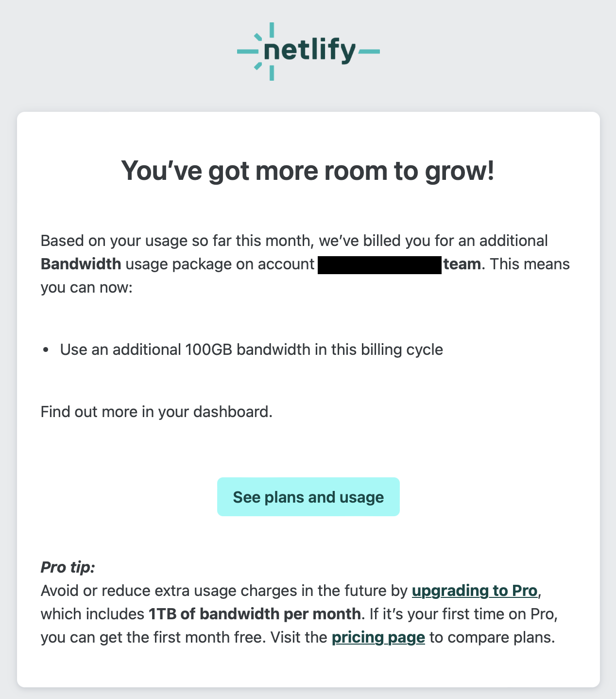
Task: Select the left dash of the Netlify wordmark
Action: [248, 50]
